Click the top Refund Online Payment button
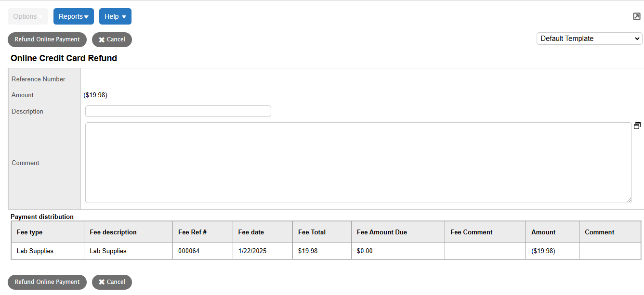The width and height of the screenshot is (644, 295). click(47, 39)
